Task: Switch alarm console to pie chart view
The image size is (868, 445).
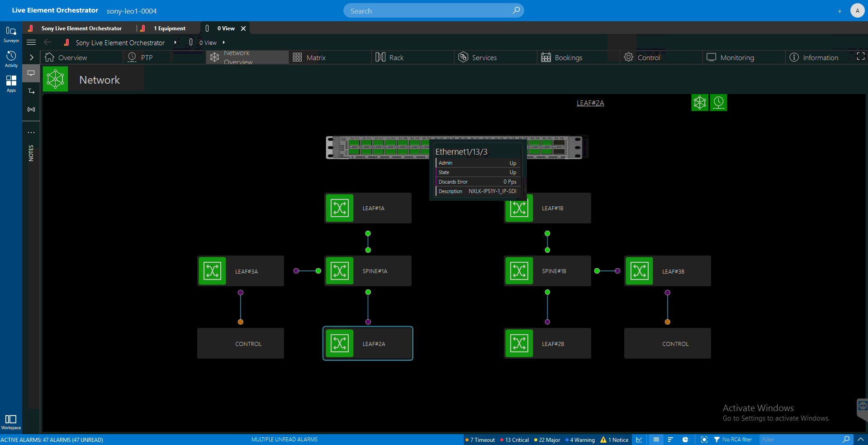Action: (685, 440)
